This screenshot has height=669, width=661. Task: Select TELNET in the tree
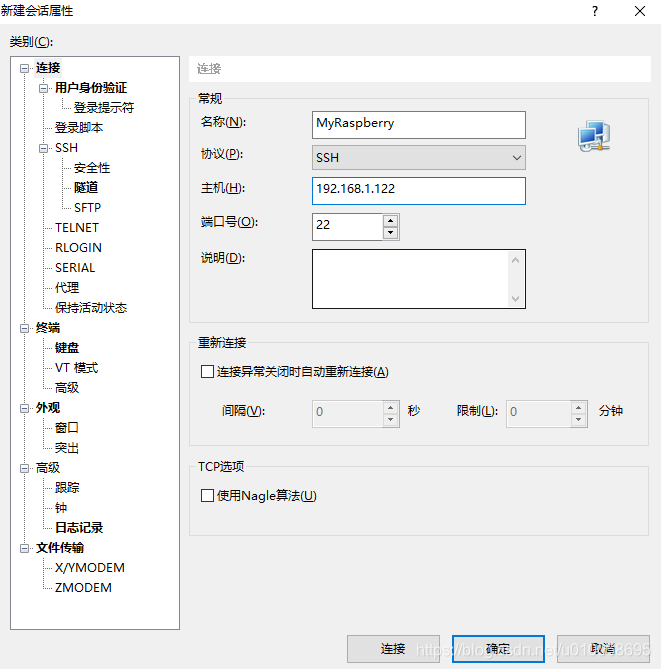point(77,228)
